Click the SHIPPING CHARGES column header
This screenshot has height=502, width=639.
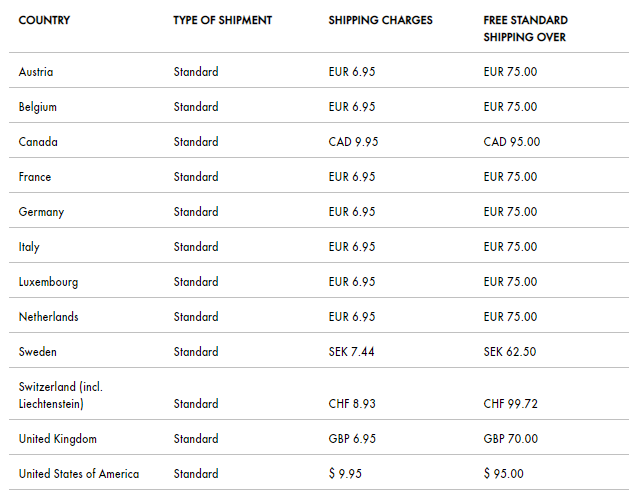pyautogui.click(x=380, y=20)
